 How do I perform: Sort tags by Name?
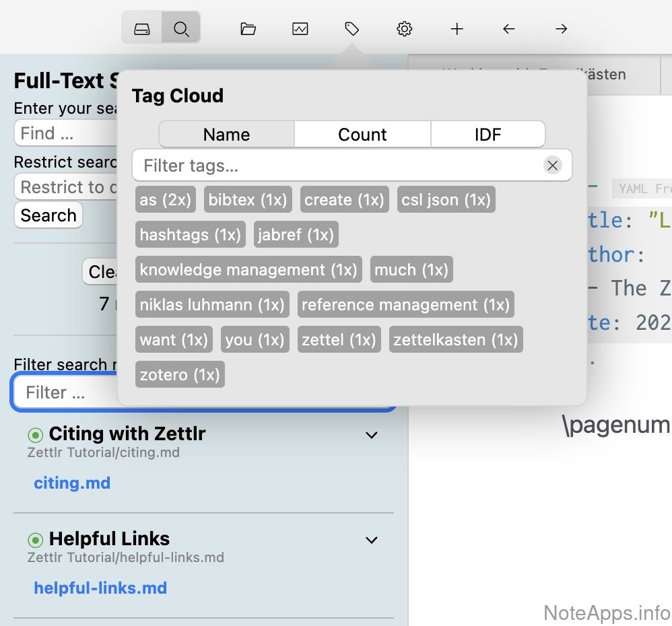(227, 135)
